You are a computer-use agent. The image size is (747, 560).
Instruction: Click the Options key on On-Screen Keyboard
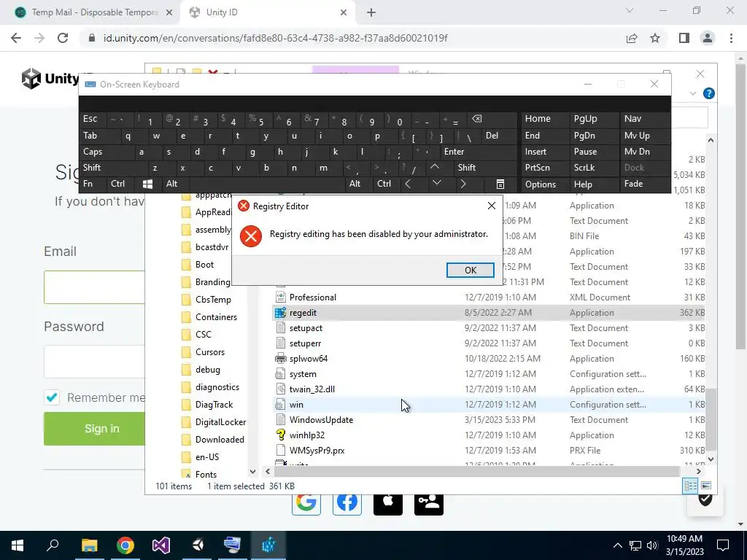click(544, 184)
